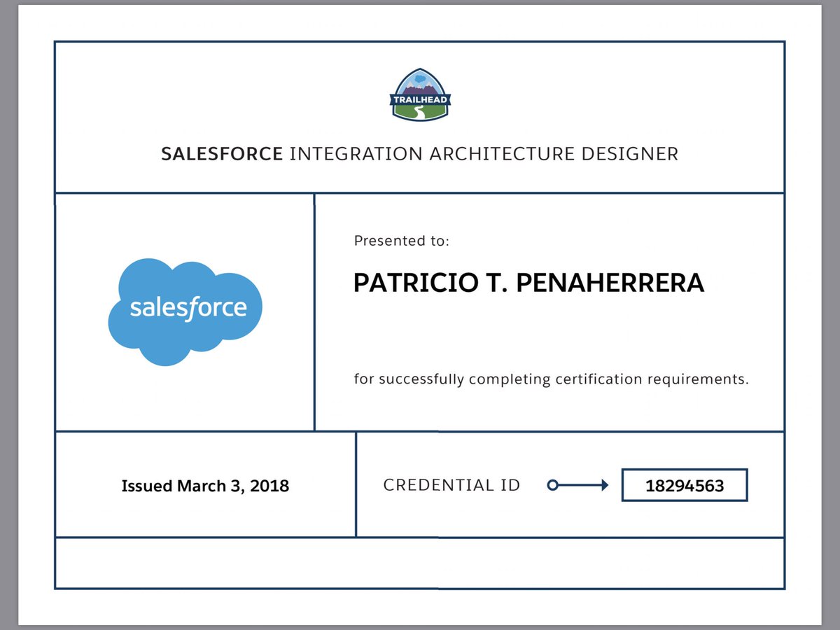The height and width of the screenshot is (630, 840).
Task: Click the title Salesforce Integration Architecture Designer
Action: (419, 154)
